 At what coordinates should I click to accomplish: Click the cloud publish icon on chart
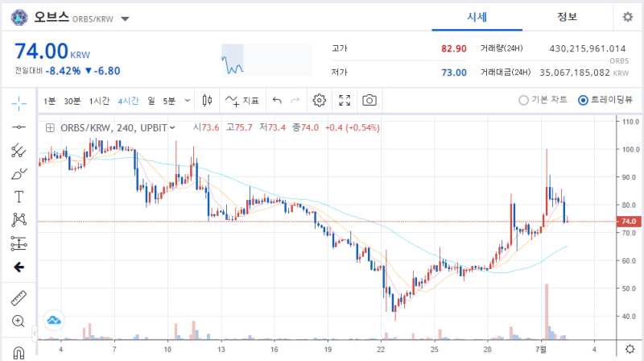pyautogui.click(x=54, y=320)
